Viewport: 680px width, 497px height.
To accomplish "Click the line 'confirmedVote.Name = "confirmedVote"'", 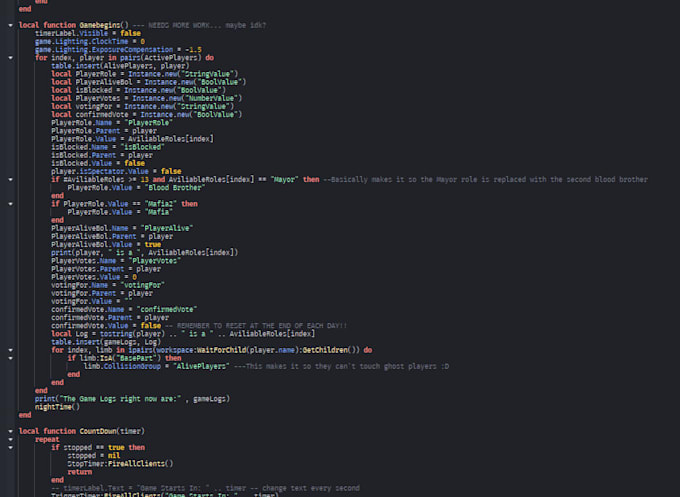I will pyautogui.click(x=124, y=309).
